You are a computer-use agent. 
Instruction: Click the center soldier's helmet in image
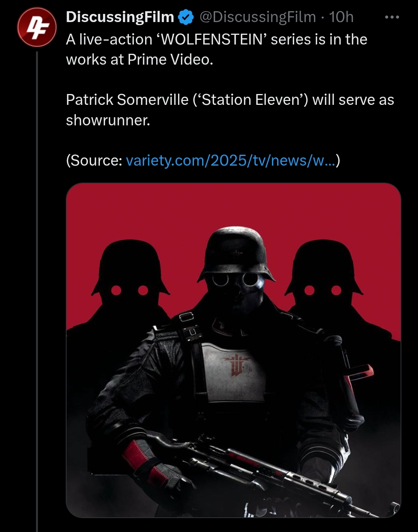point(236,251)
